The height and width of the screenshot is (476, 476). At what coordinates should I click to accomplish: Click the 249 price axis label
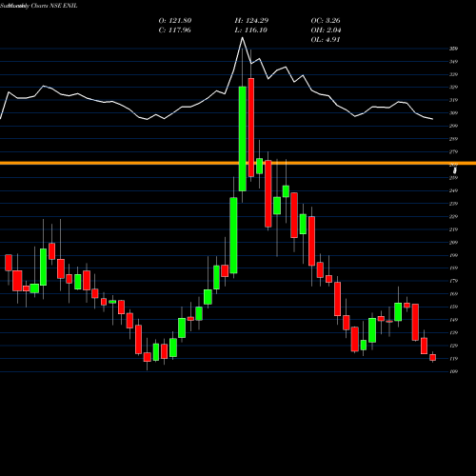453,190
